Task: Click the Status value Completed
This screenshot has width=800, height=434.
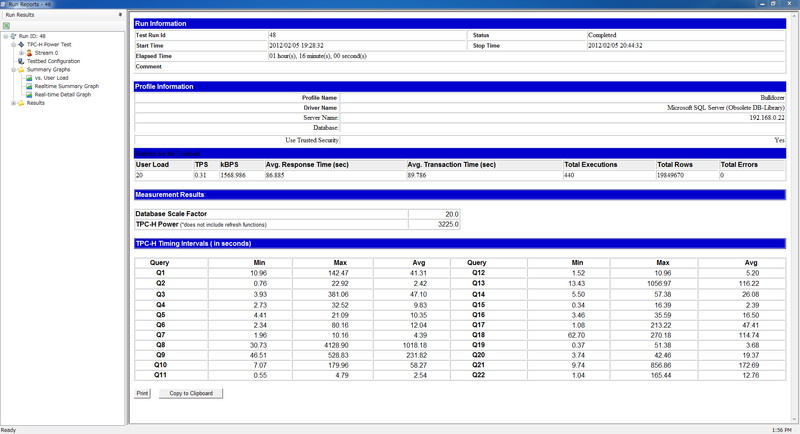Action: click(x=602, y=35)
